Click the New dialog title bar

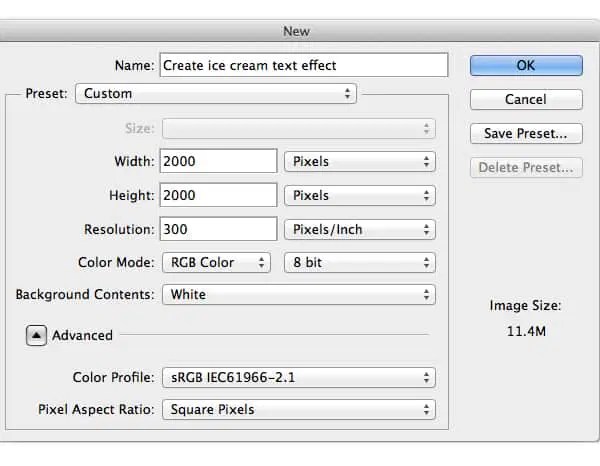point(297,31)
